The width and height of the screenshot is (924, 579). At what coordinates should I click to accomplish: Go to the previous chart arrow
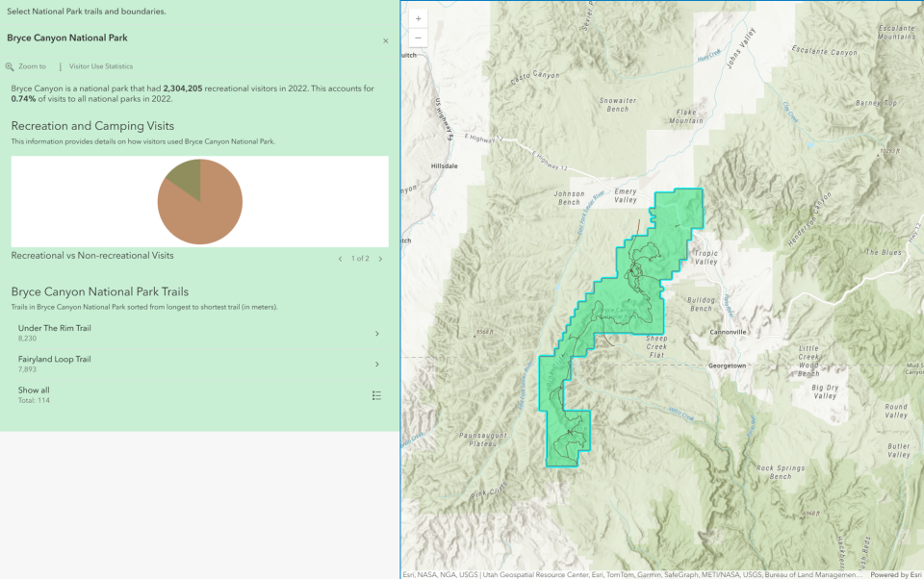pyautogui.click(x=340, y=259)
